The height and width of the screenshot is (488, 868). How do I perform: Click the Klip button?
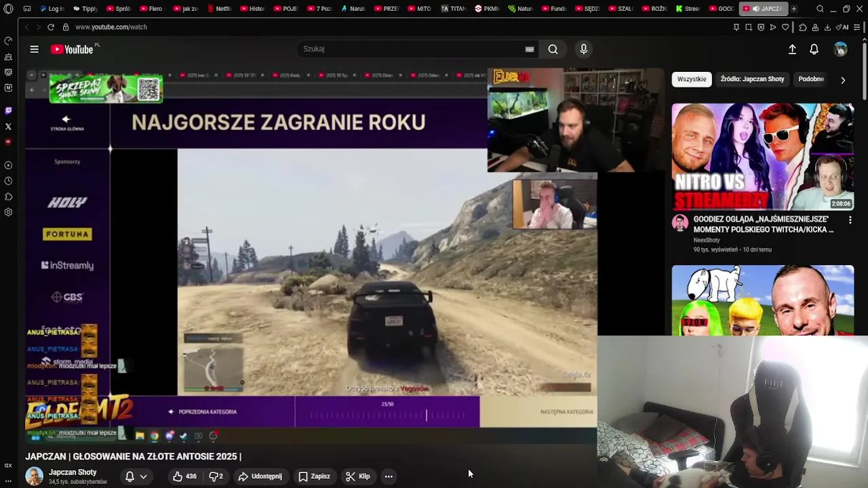point(357,476)
